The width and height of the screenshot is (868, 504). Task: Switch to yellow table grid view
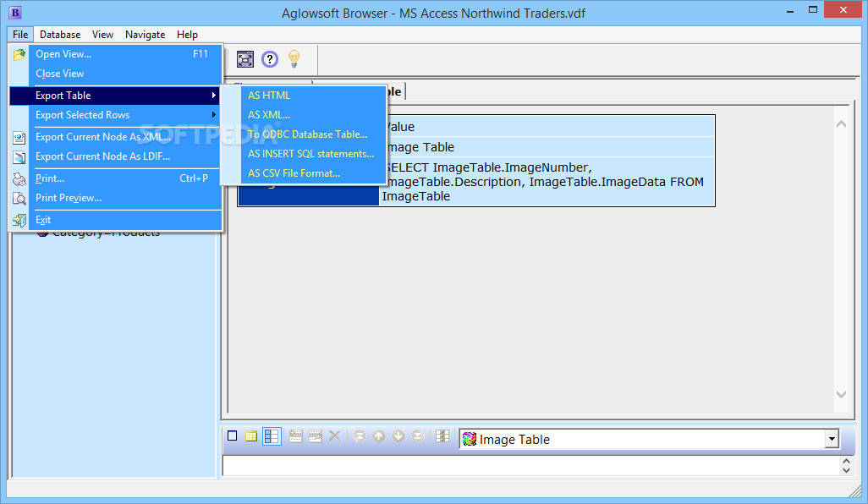(x=251, y=436)
